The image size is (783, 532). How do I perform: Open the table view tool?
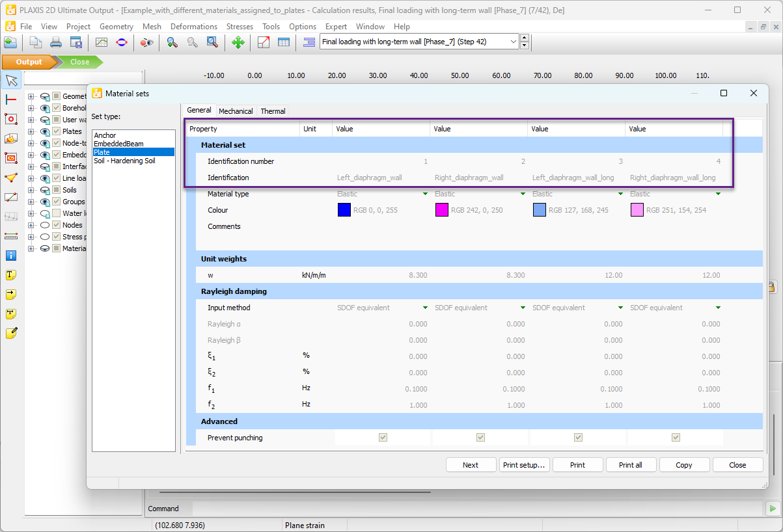click(284, 42)
